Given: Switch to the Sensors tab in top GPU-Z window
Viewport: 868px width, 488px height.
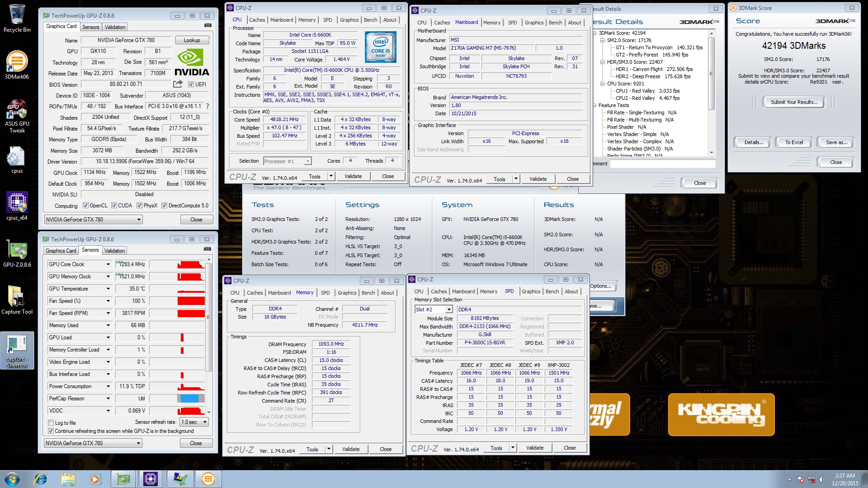Looking at the screenshot, I should (x=90, y=27).
